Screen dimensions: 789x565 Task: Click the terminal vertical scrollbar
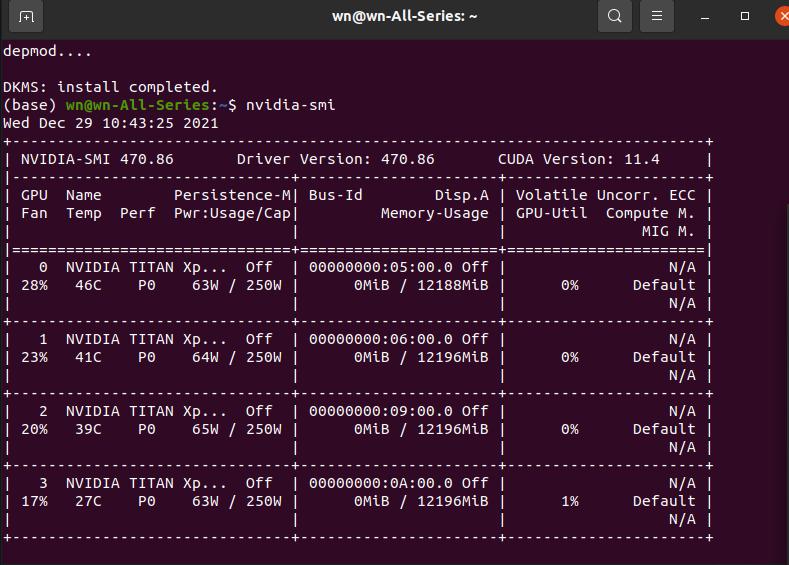tap(786, 382)
